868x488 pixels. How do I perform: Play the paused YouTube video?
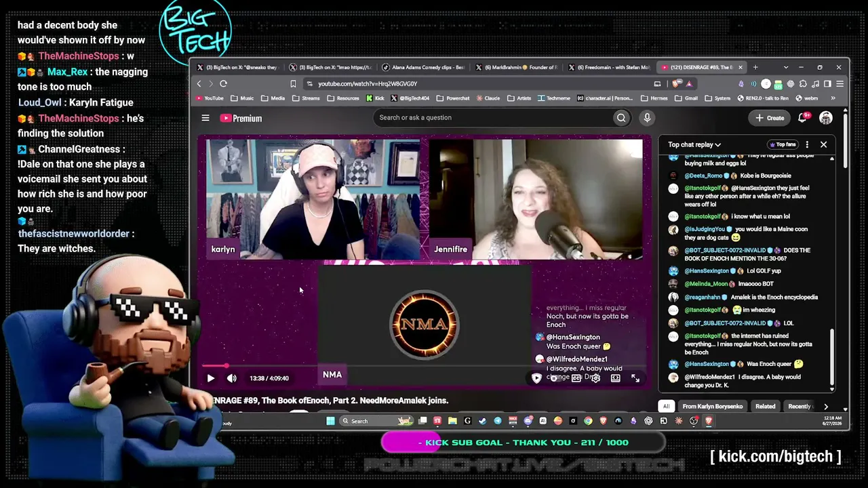[210, 378]
